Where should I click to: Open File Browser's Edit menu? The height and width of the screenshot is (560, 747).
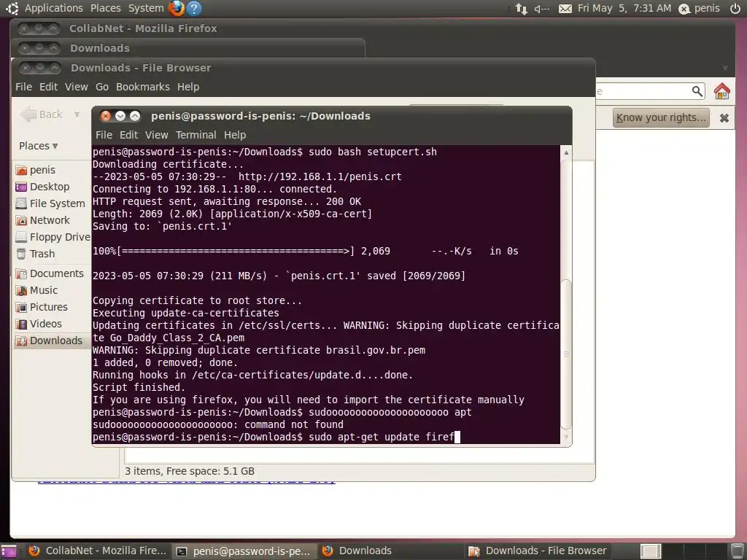point(48,87)
